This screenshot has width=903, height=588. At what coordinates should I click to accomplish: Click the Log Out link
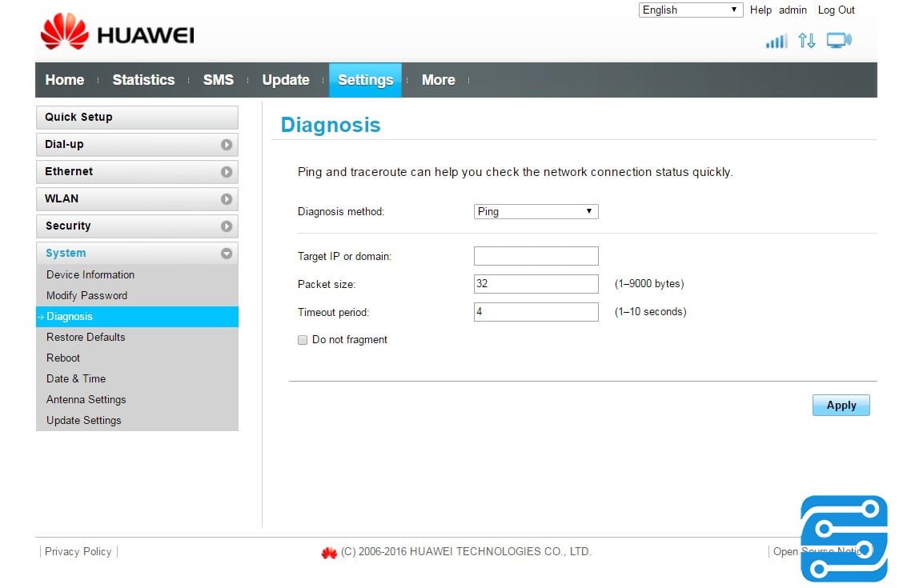tap(836, 10)
